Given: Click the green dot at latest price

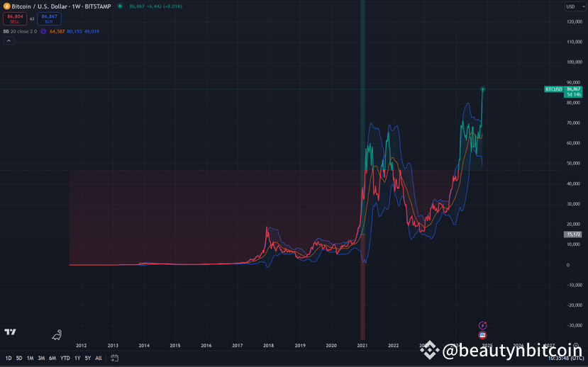Looking at the screenshot, I should pos(483,89).
